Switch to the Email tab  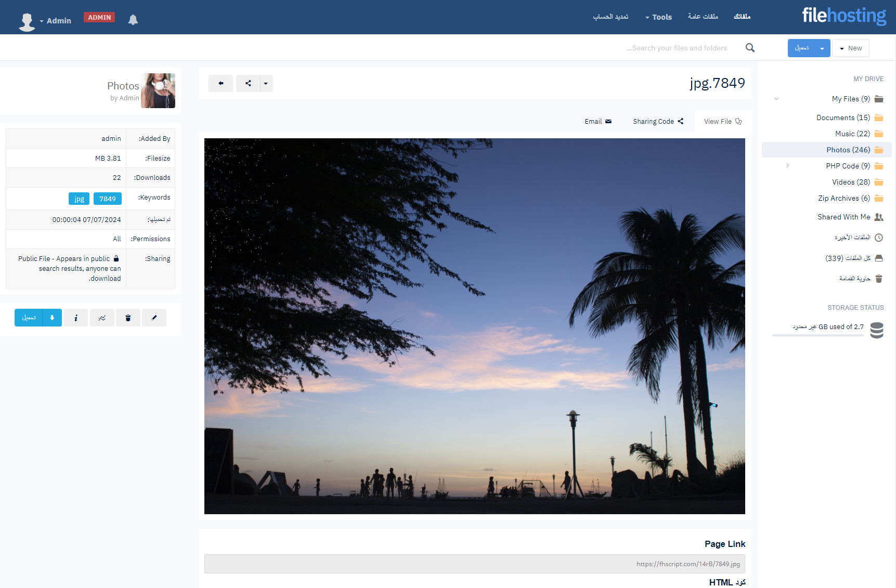coord(598,122)
